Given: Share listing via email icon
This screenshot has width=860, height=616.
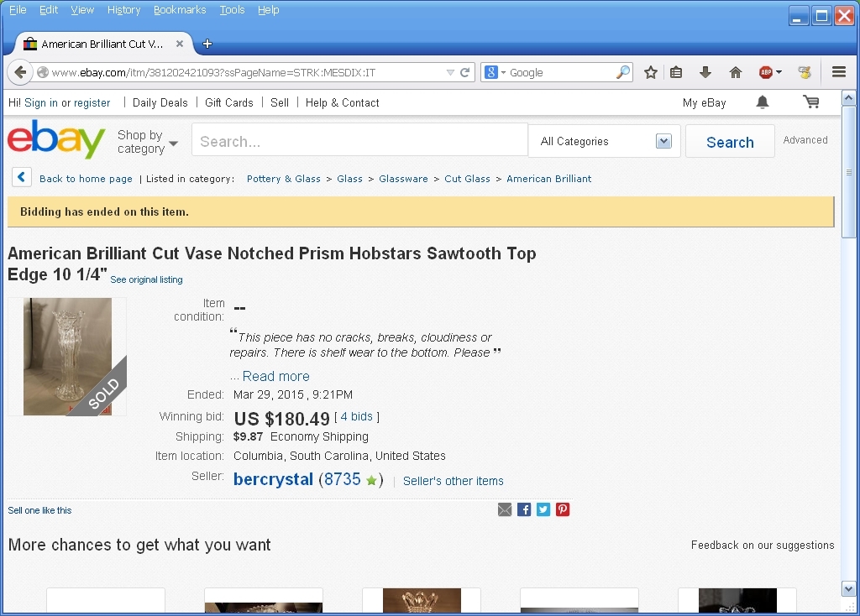Looking at the screenshot, I should click(x=505, y=509).
